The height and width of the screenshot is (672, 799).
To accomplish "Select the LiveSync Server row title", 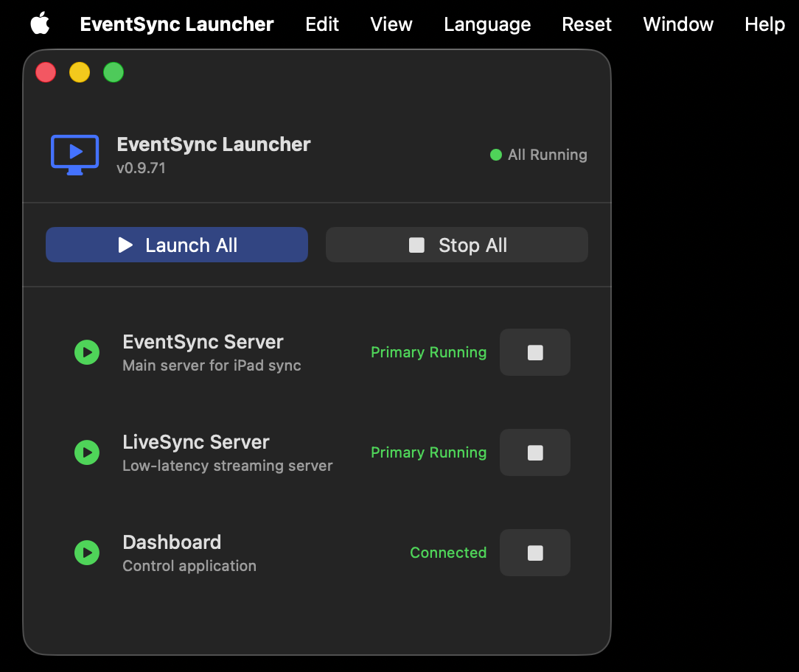I will [x=195, y=442].
